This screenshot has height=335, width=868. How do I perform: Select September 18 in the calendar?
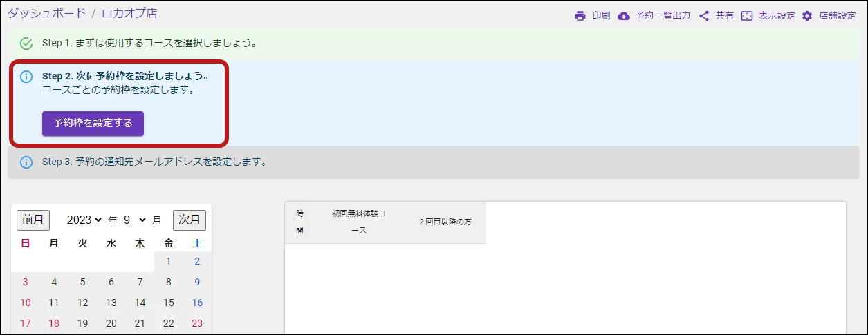[54, 323]
